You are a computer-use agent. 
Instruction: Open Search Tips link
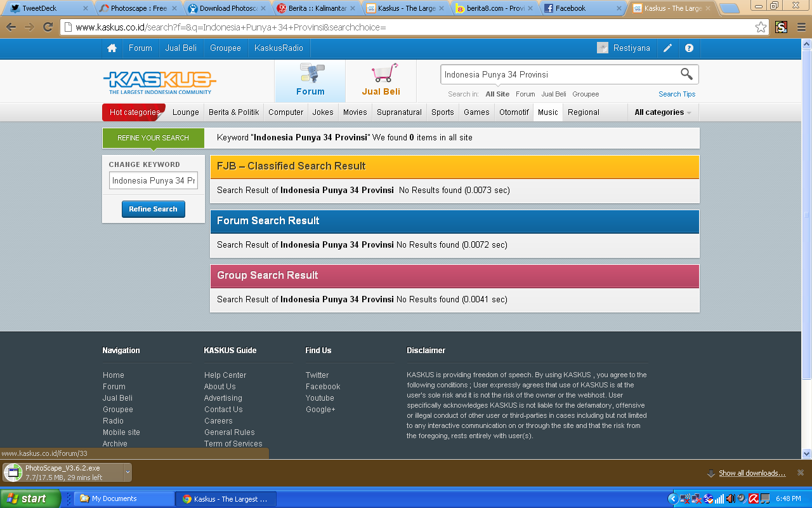pyautogui.click(x=677, y=94)
